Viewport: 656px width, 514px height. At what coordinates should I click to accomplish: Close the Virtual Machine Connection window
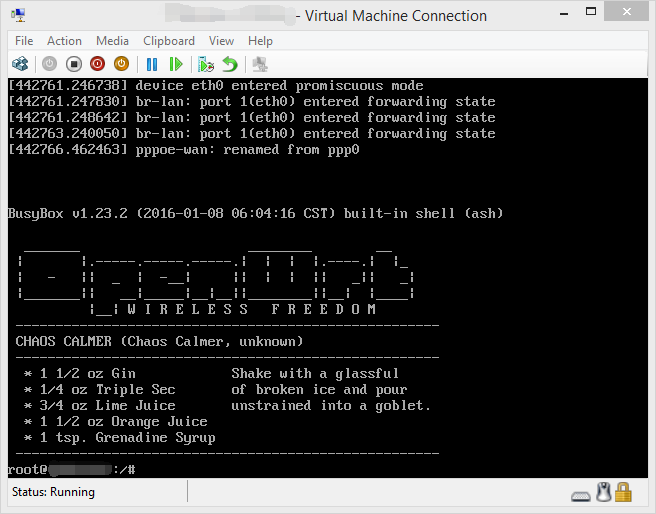626,12
